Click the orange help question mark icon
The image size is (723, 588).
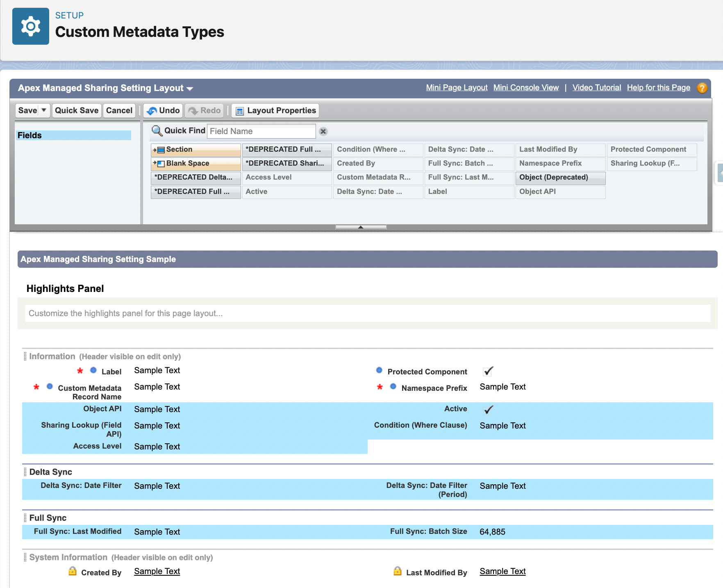point(702,88)
